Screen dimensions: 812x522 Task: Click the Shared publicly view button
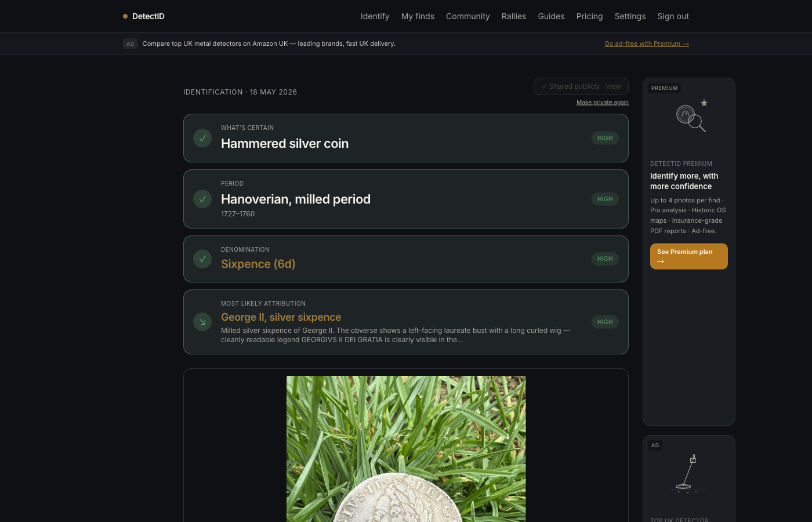coord(581,86)
